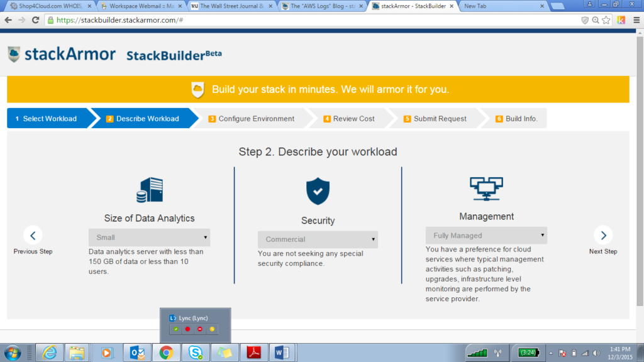Click the Kaspersky icon on the browser toolbar
644x362 pixels.
621,19
